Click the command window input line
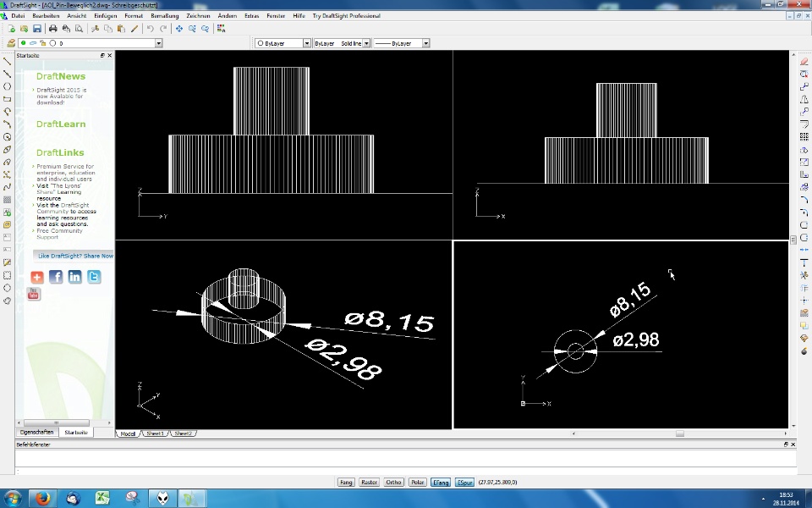 tap(405, 472)
